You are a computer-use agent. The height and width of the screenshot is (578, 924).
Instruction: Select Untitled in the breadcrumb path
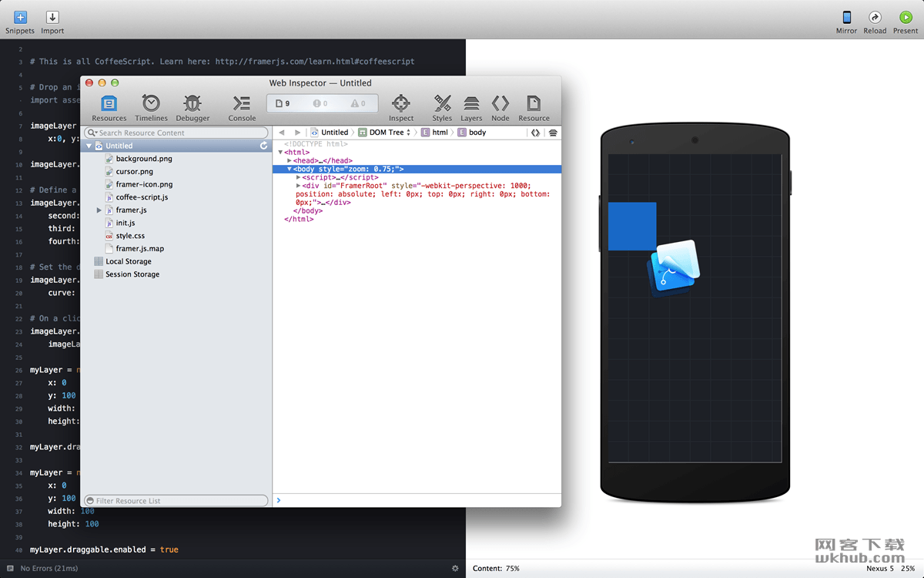tap(329, 133)
